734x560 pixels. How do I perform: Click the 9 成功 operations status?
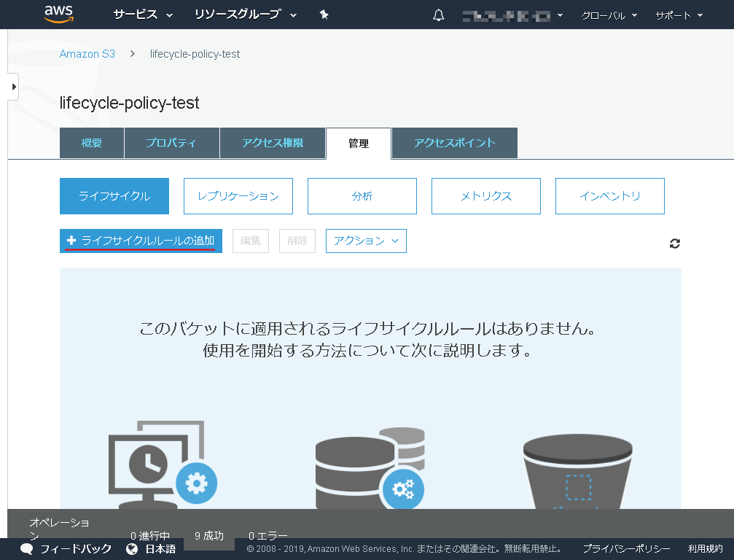point(209,536)
